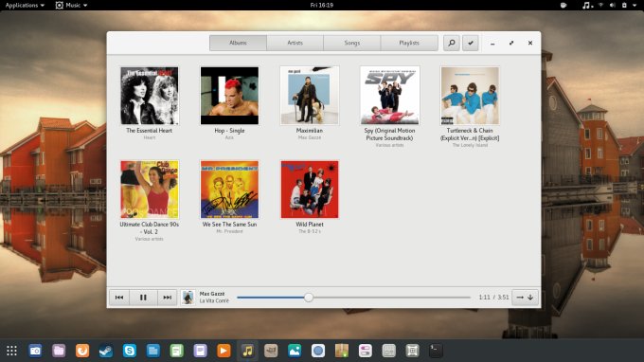This screenshot has width=644, height=362.
Task: Minimize the Music window
Action: pyautogui.click(x=492, y=44)
